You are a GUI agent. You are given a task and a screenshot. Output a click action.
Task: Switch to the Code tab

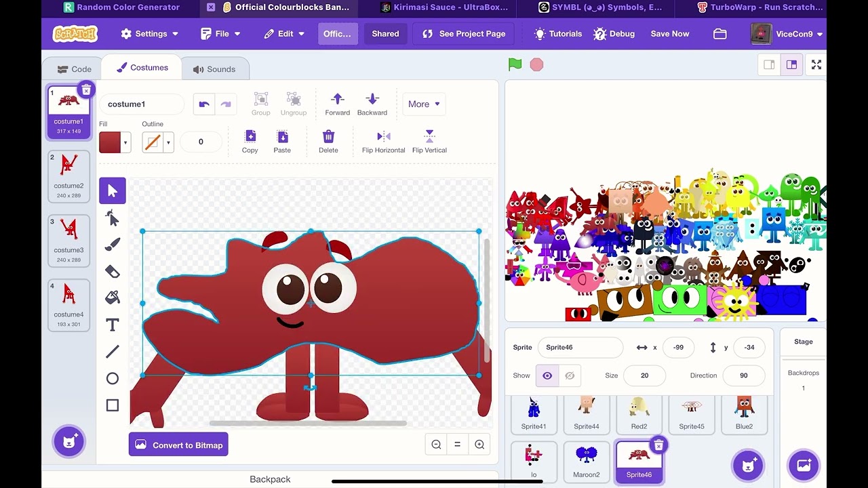point(75,69)
